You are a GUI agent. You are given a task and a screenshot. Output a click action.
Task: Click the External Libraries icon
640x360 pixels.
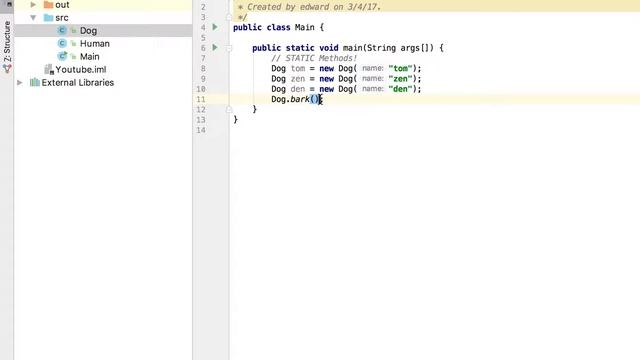[35, 82]
